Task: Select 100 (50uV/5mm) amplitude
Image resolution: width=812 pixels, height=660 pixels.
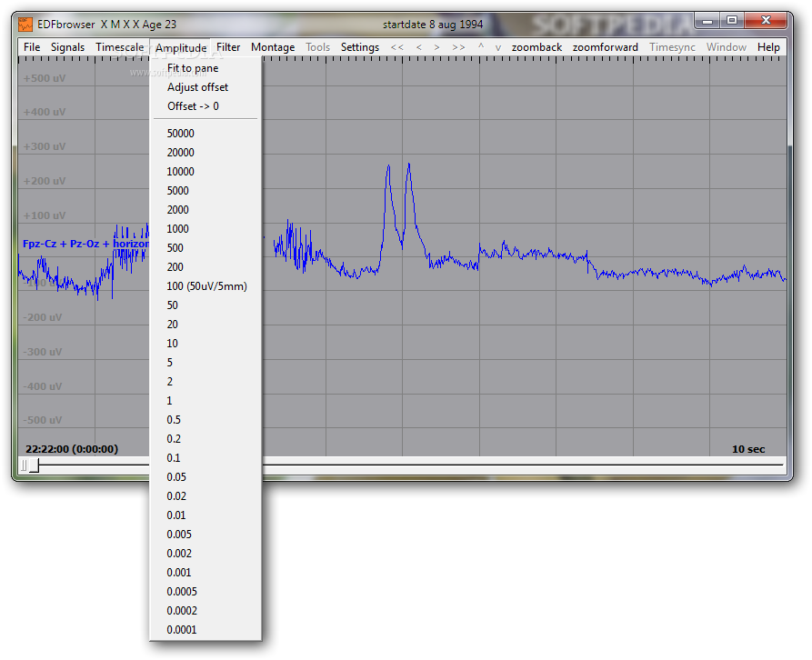Action: coord(206,286)
